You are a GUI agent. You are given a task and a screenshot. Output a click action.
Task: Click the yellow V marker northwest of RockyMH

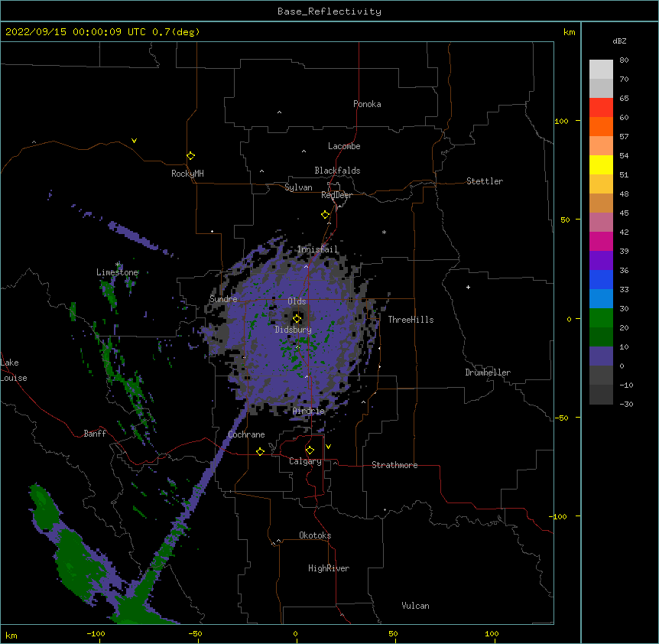(134, 141)
